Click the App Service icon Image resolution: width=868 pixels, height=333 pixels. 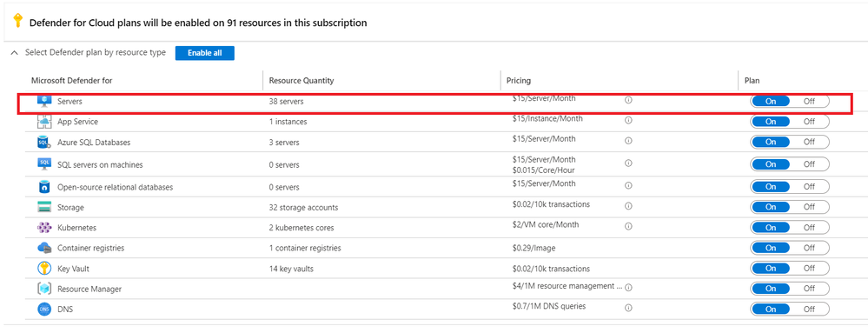tap(44, 122)
